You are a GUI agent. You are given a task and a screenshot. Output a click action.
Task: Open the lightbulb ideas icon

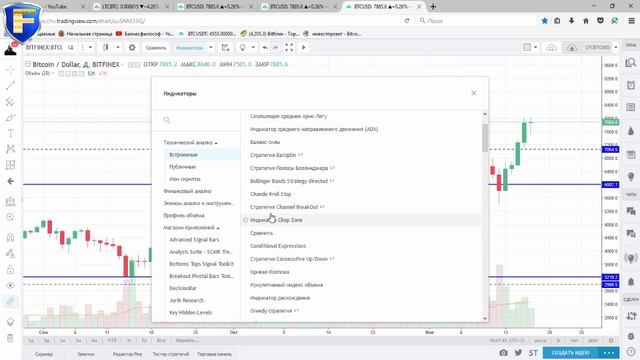point(243,48)
